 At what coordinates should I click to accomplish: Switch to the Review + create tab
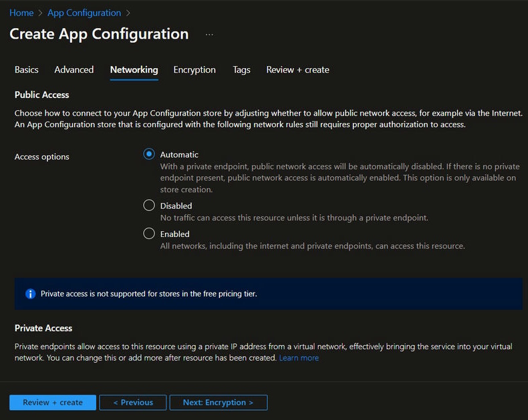[297, 69]
